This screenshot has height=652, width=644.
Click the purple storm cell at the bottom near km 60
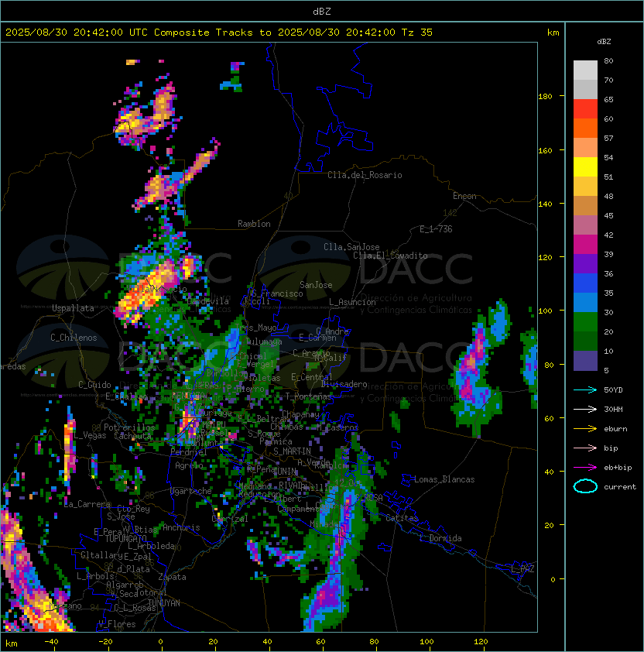(327, 595)
